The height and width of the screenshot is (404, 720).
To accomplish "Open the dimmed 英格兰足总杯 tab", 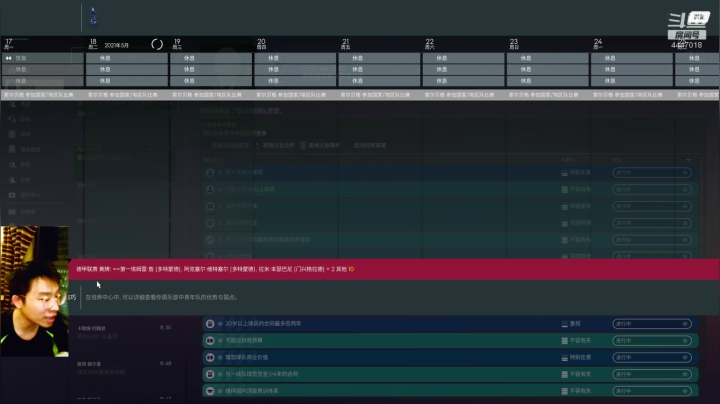I will point(275,146).
